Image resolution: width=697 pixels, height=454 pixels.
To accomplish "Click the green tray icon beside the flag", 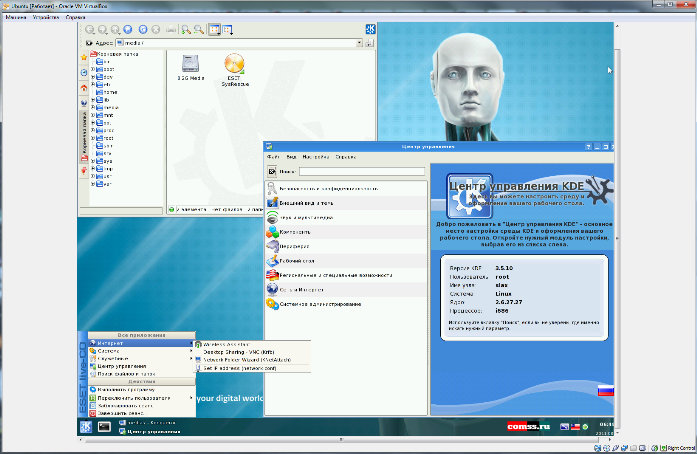I will [x=585, y=427].
